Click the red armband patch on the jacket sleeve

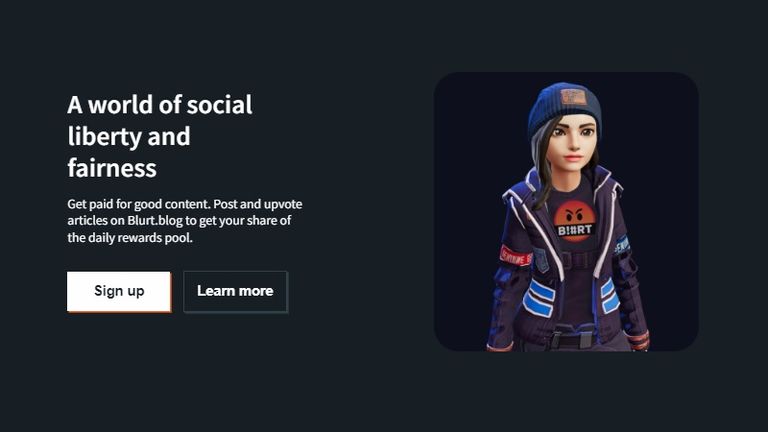point(516,256)
